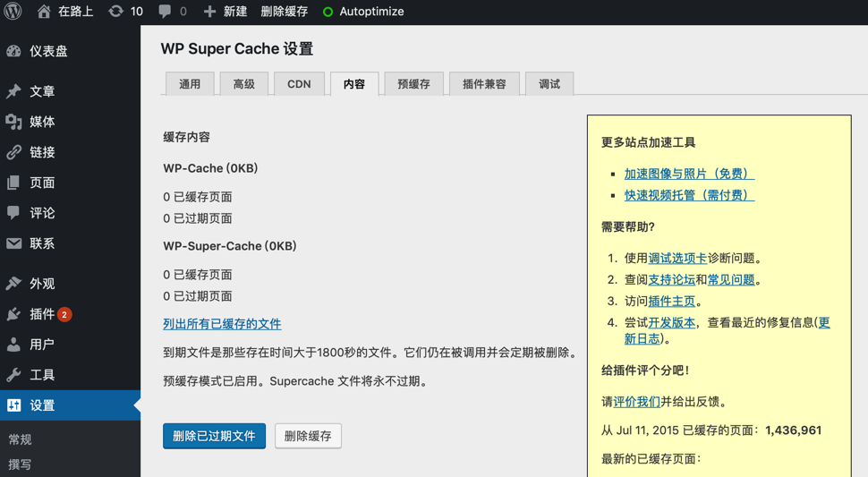Open the 仪表盘 menu item
Screen dimensions: 868x477
[x=70, y=51]
